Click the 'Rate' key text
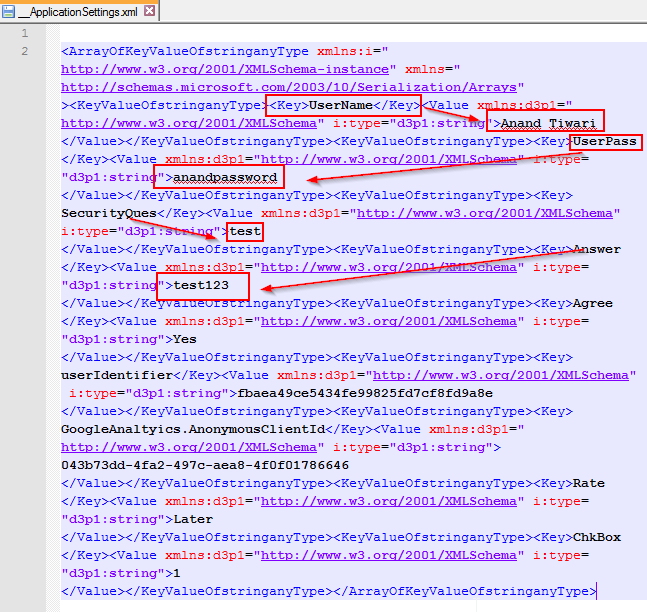The image size is (647, 612). 589,483
